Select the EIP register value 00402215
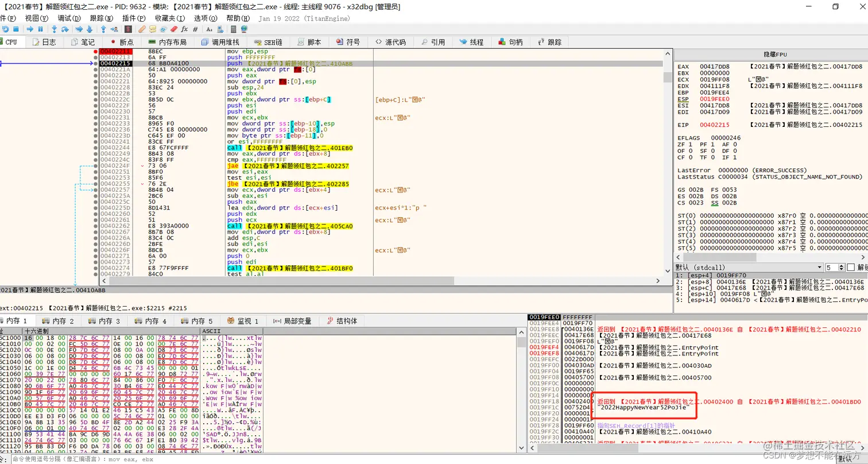The height and width of the screenshot is (464, 868). pyautogui.click(x=714, y=125)
